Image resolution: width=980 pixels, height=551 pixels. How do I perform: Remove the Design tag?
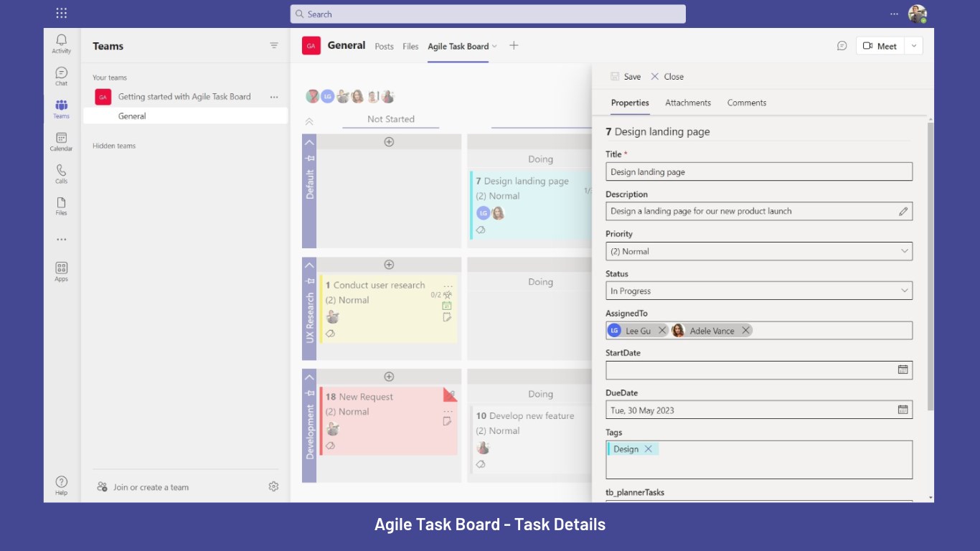point(648,449)
